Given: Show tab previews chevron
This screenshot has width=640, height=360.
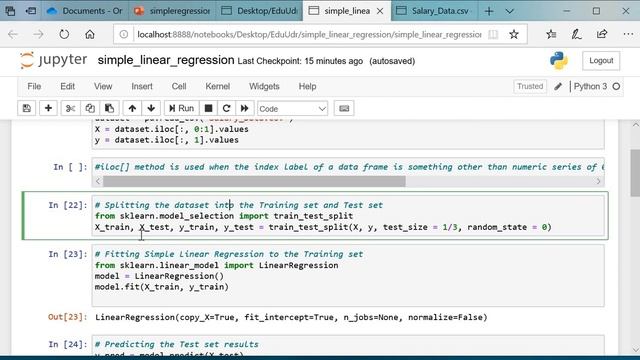Looking at the screenshot, I should click(x=509, y=11).
